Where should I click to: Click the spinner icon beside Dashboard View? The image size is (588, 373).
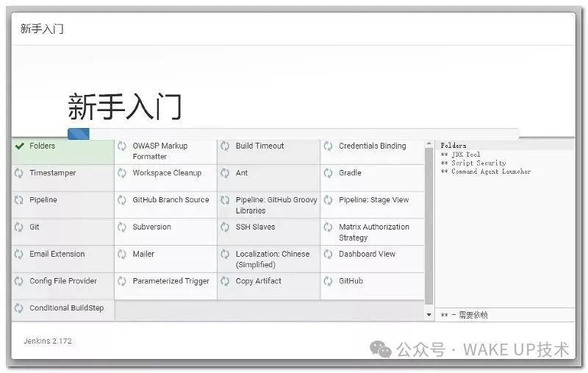(x=328, y=254)
